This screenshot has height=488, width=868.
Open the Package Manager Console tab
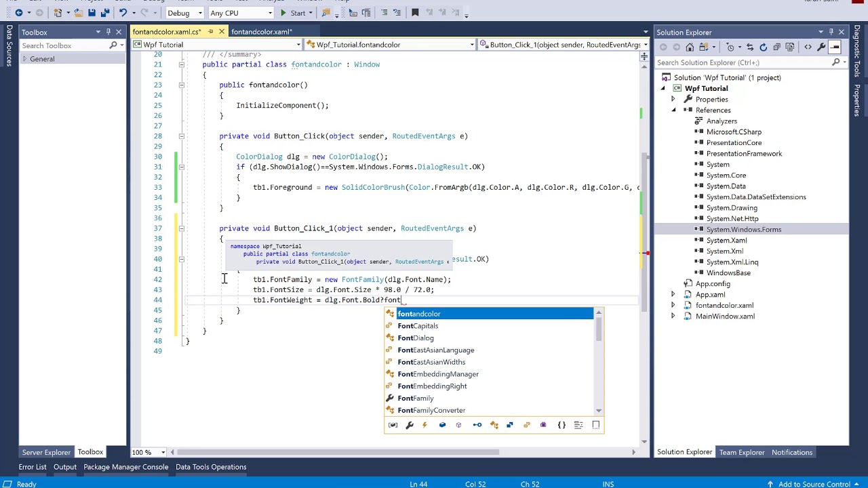pos(125,467)
